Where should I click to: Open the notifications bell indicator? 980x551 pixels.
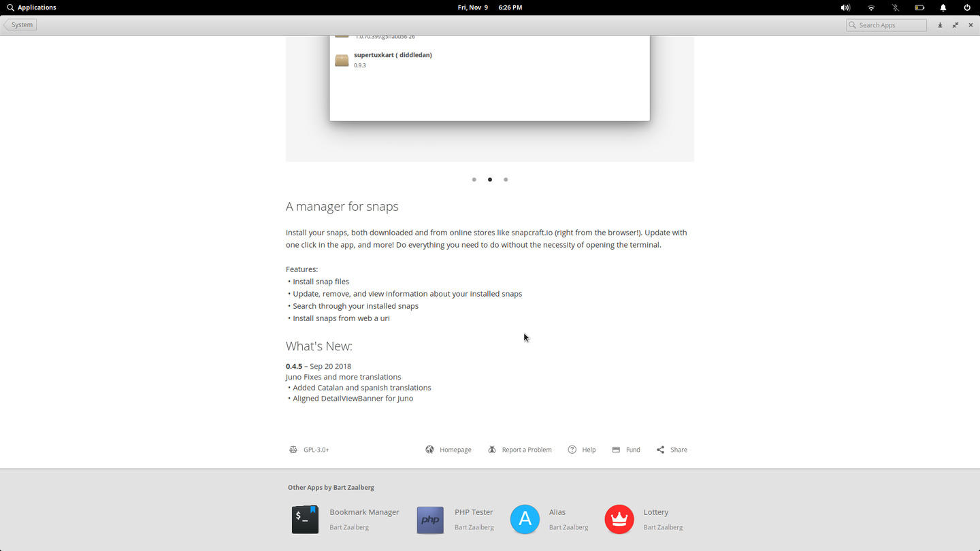(x=943, y=7)
